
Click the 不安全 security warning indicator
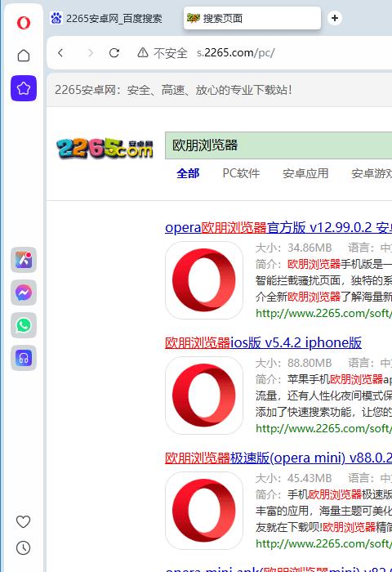click(x=163, y=53)
